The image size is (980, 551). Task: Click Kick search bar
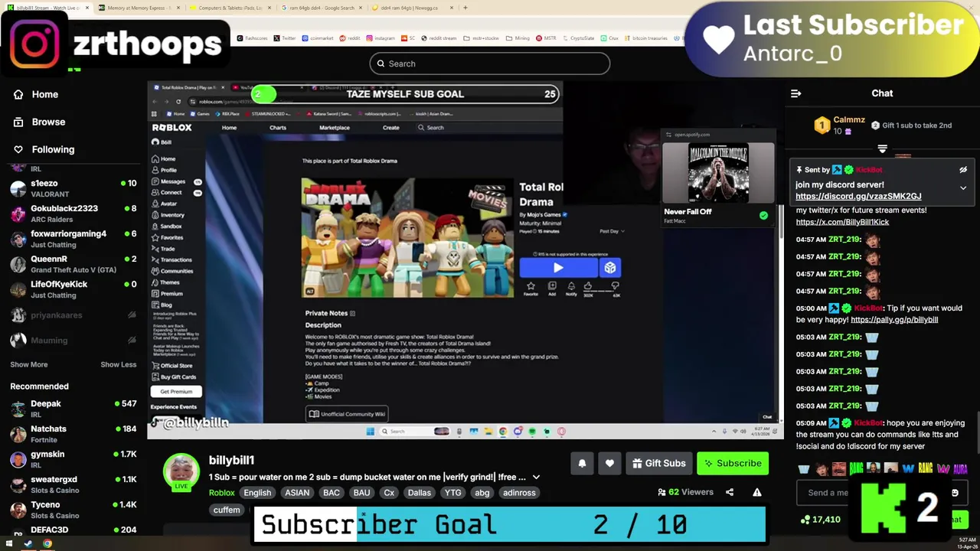tap(490, 64)
